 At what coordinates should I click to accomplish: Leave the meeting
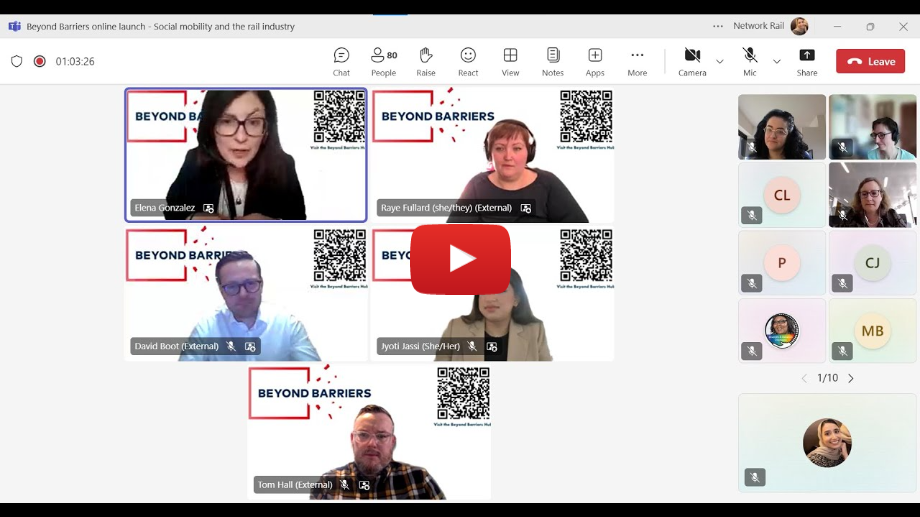[870, 61]
